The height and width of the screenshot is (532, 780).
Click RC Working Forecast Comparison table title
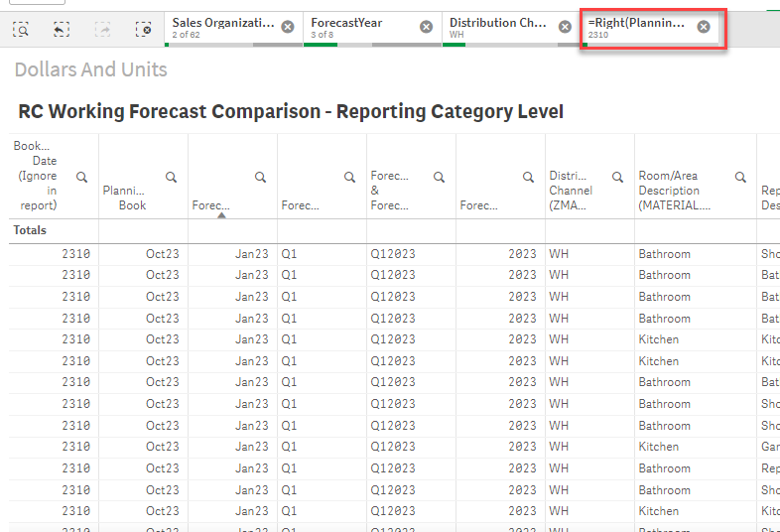coord(291,111)
